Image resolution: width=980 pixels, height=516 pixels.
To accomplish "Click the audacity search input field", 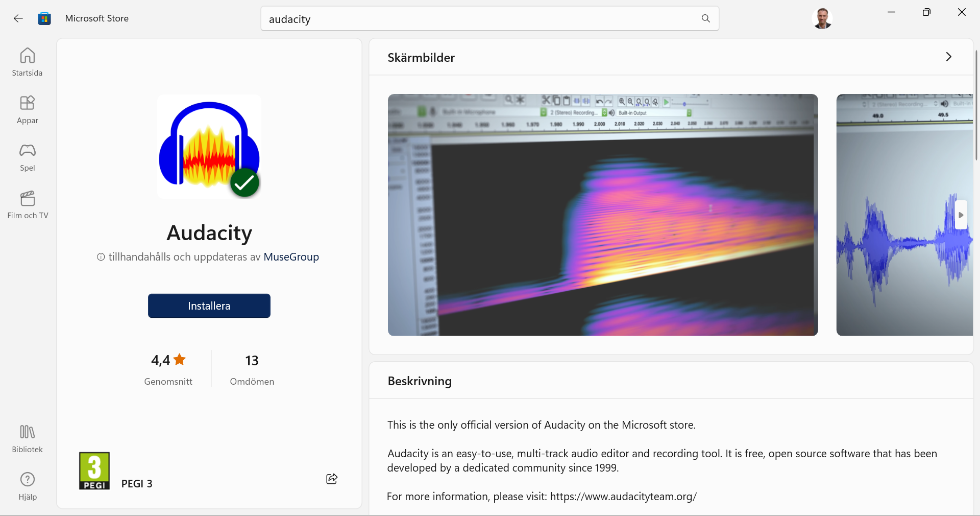I will click(x=459, y=19).
